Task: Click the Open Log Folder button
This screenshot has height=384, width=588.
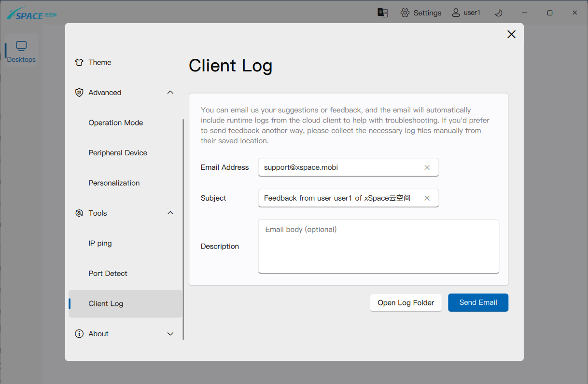Action: click(406, 302)
